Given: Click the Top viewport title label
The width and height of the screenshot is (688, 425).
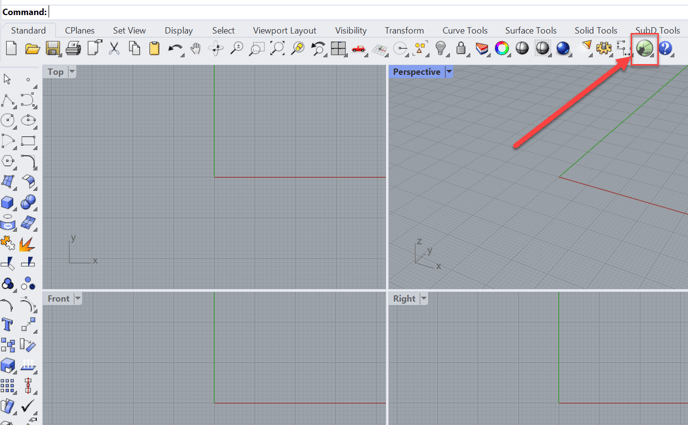Looking at the screenshot, I should [x=56, y=71].
